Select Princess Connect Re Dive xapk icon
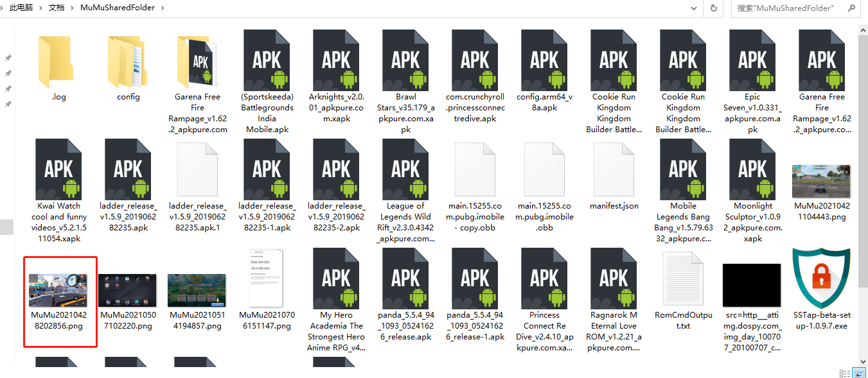 tap(545, 278)
